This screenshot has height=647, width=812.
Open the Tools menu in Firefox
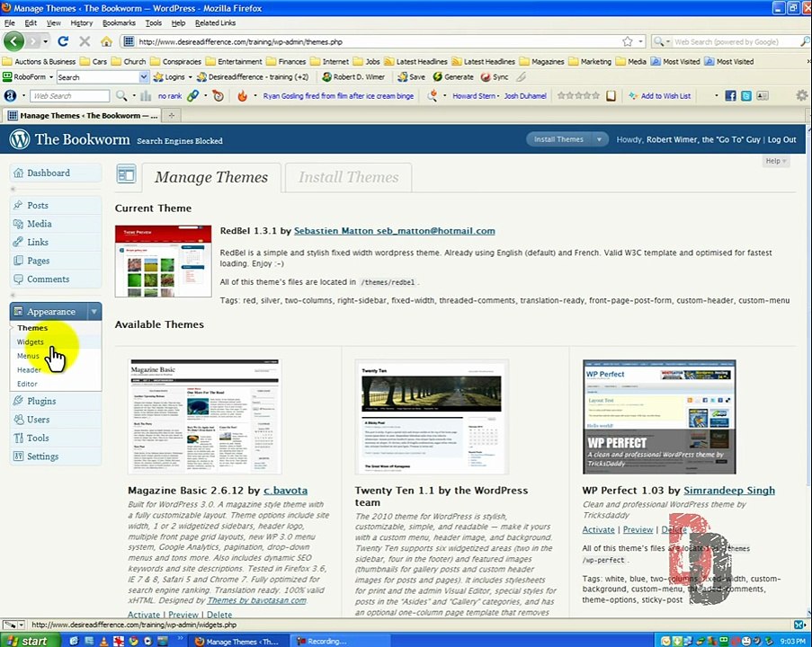[153, 22]
